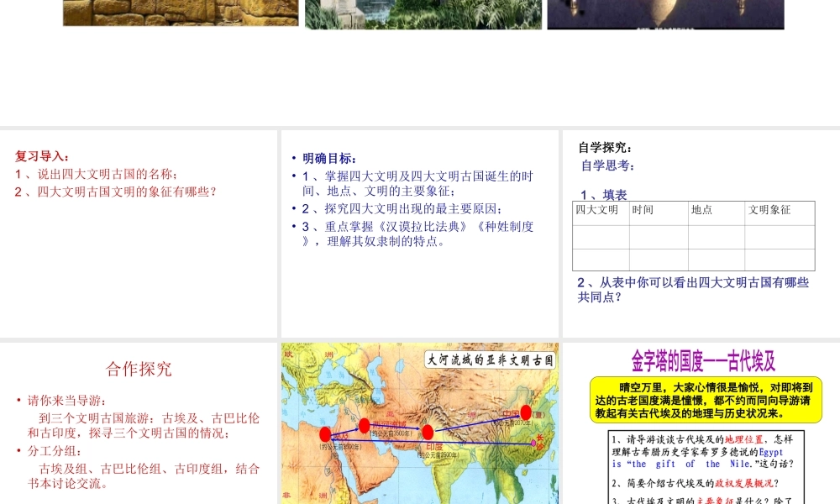Click the 自学探究 slide title
This screenshot has height=504, width=840.
tap(605, 148)
